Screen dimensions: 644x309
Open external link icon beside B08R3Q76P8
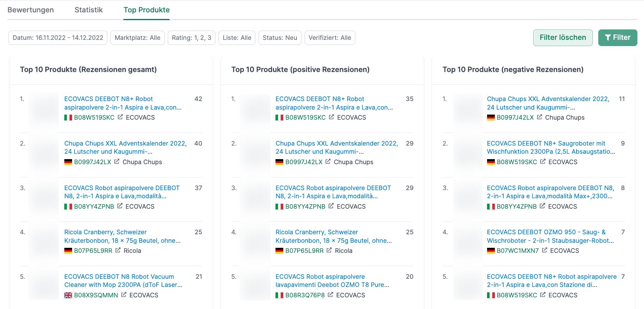coord(331,295)
